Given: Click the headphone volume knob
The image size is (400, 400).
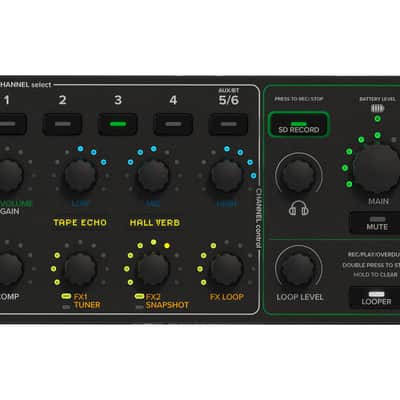Looking at the screenshot, I should pyautogui.click(x=299, y=175).
